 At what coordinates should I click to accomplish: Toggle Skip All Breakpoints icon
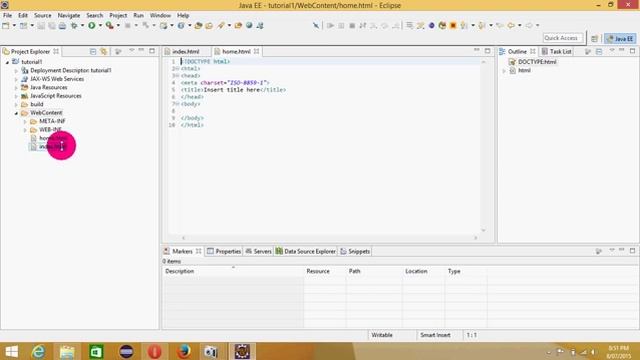316,26
